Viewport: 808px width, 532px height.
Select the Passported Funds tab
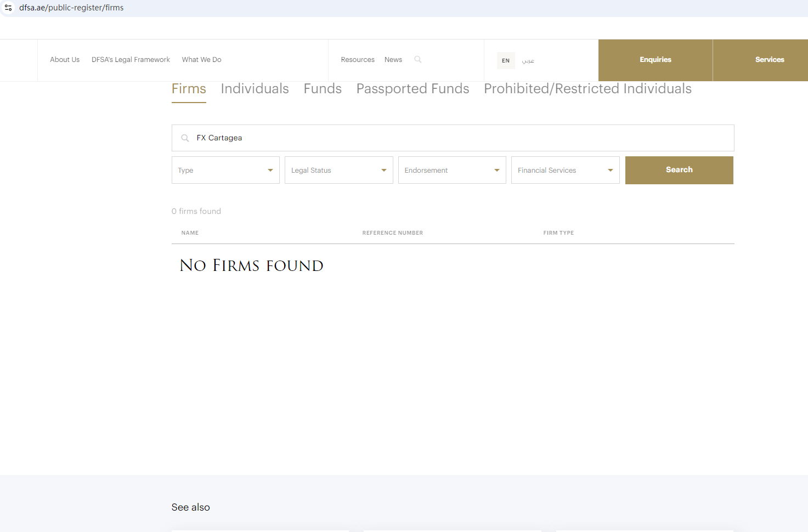pos(413,89)
